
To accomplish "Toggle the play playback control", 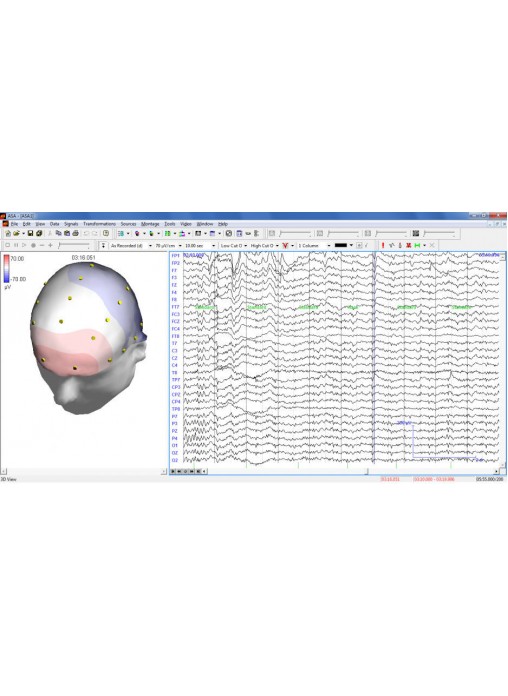I will [x=24, y=245].
